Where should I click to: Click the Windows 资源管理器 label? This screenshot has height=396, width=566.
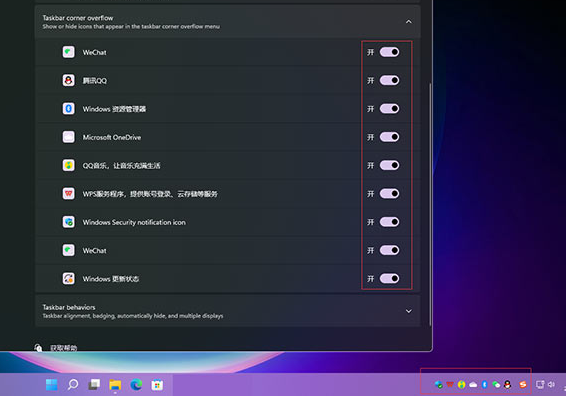point(114,109)
